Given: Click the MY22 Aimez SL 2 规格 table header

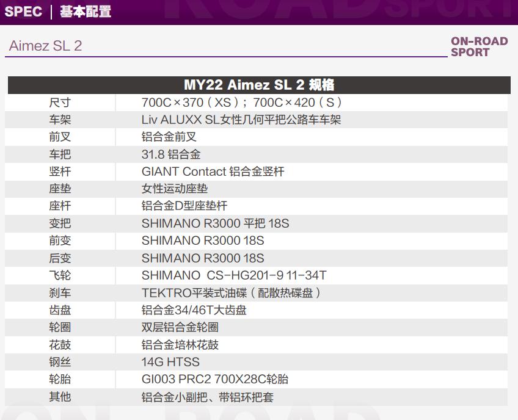Looking at the screenshot, I should pos(259,85).
